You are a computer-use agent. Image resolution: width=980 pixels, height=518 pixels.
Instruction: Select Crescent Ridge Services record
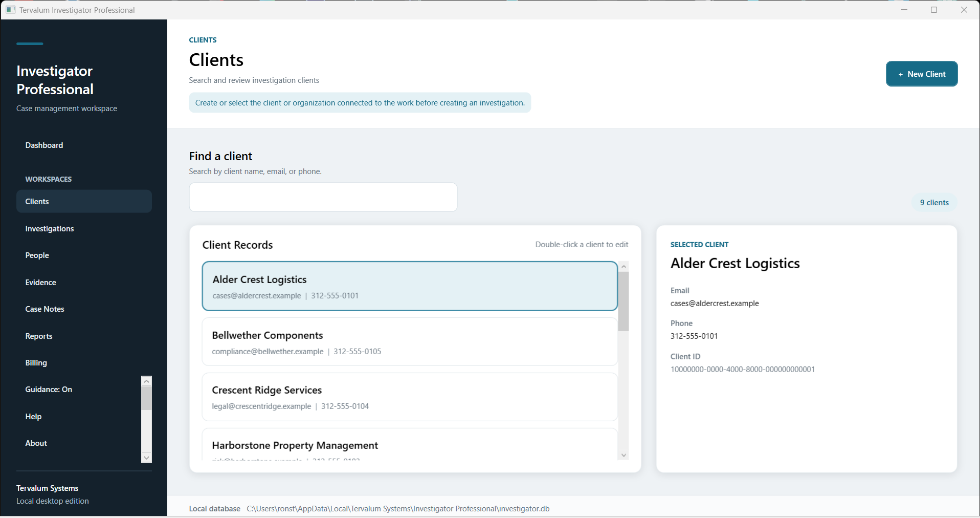pos(410,397)
